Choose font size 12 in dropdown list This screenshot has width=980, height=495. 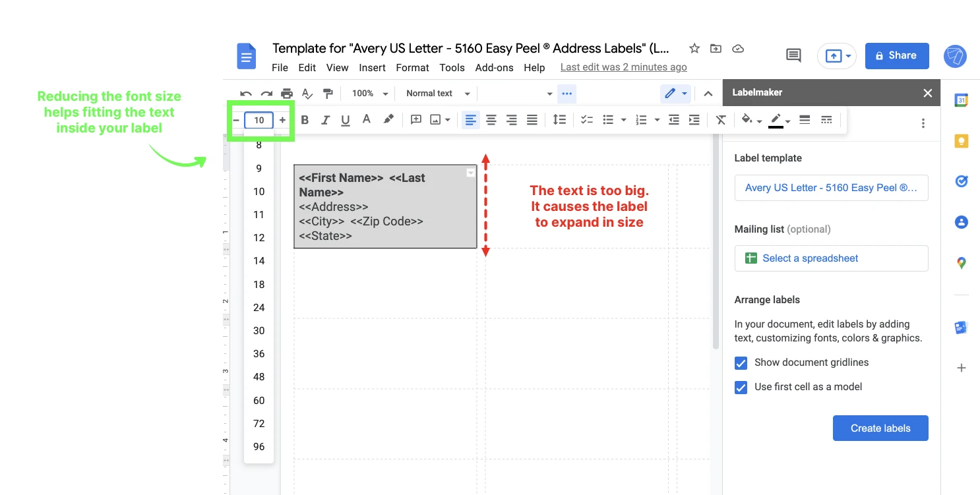[259, 238]
